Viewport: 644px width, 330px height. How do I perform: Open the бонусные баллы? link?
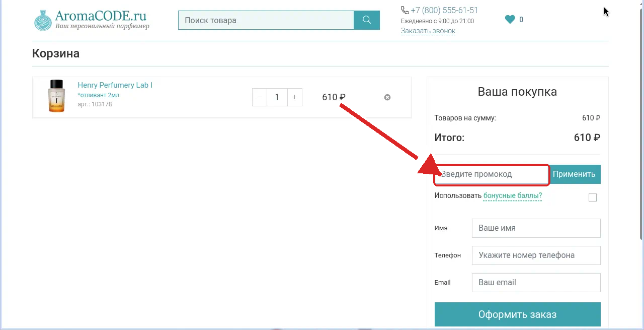pos(513,195)
